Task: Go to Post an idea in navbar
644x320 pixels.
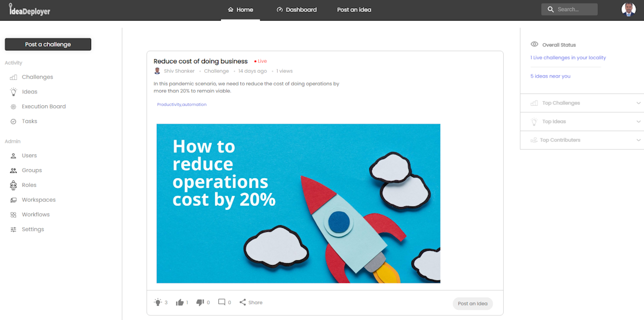Action: coord(354,9)
